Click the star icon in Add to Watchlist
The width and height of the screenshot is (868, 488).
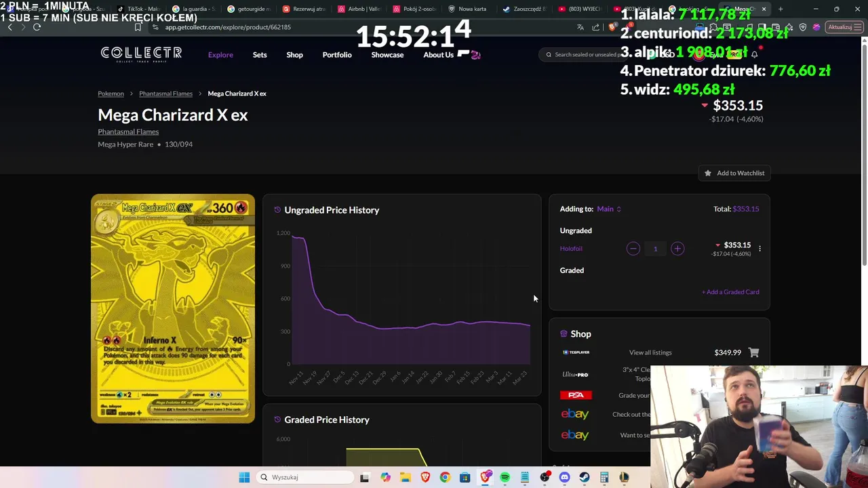click(708, 173)
